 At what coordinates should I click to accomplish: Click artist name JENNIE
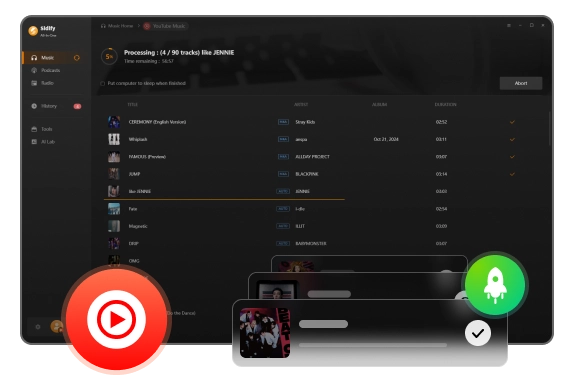(x=303, y=191)
